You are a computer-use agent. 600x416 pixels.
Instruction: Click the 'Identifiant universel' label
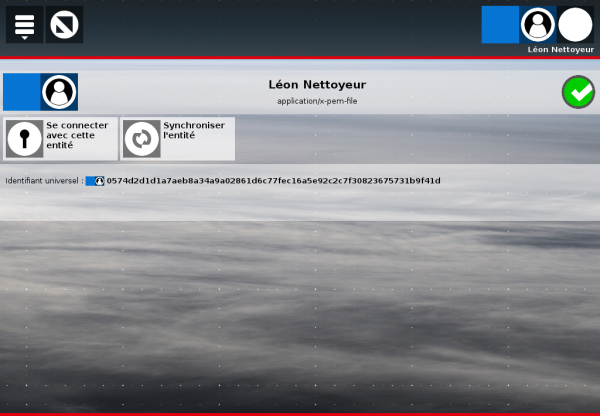tap(43, 181)
